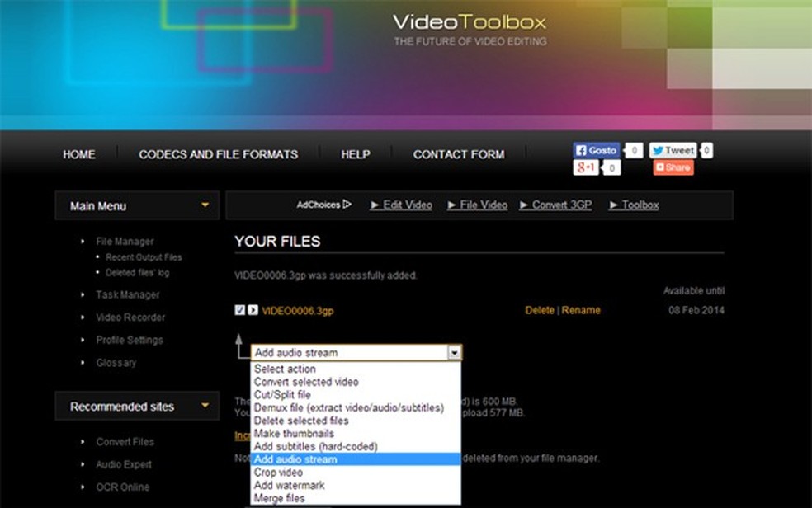812x508 pixels.
Task: Click the File Manager bullet icon
Action: (83, 241)
